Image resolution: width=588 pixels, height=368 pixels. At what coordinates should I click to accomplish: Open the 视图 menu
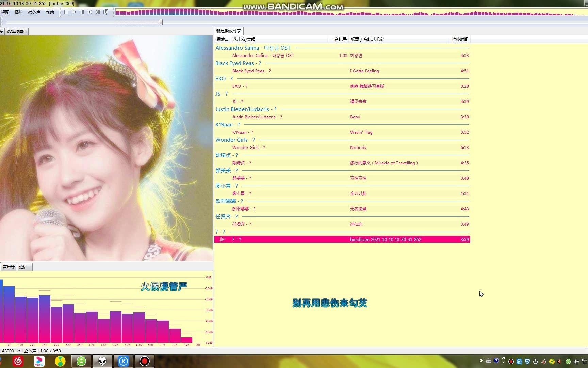click(x=5, y=12)
